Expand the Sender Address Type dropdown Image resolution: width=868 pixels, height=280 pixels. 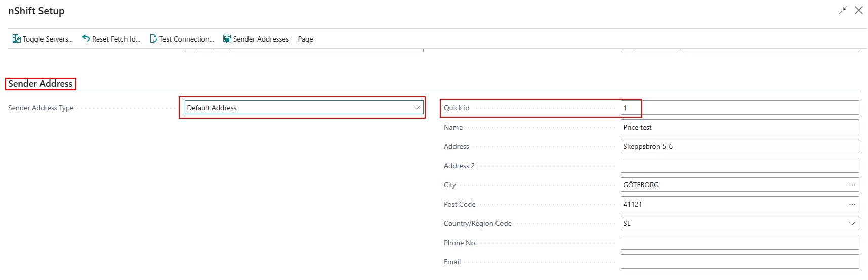point(417,108)
